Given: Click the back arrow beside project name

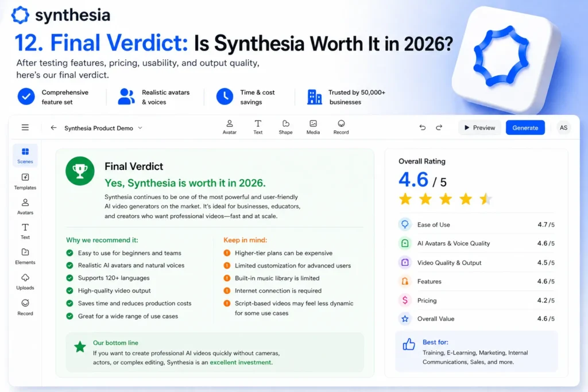Looking at the screenshot, I should (53, 128).
